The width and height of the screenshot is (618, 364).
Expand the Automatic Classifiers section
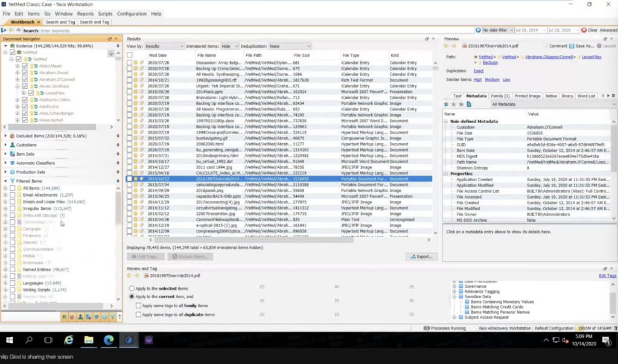[x=5, y=163]
